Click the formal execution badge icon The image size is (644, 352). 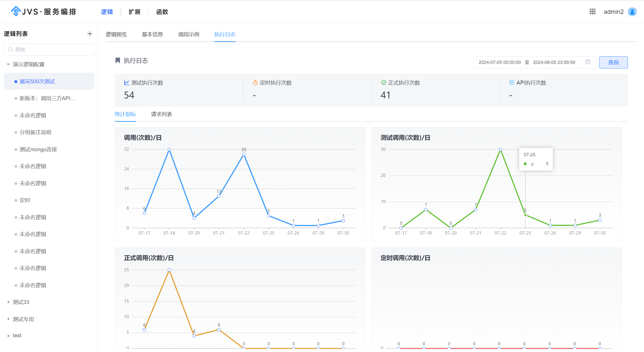(384, 83)
